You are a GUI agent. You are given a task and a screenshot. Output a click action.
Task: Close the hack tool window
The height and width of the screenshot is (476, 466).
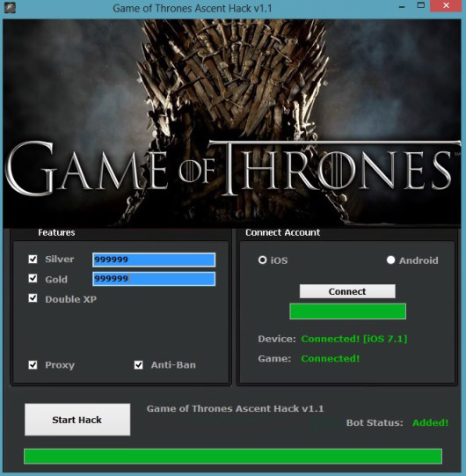click(446, 6)
